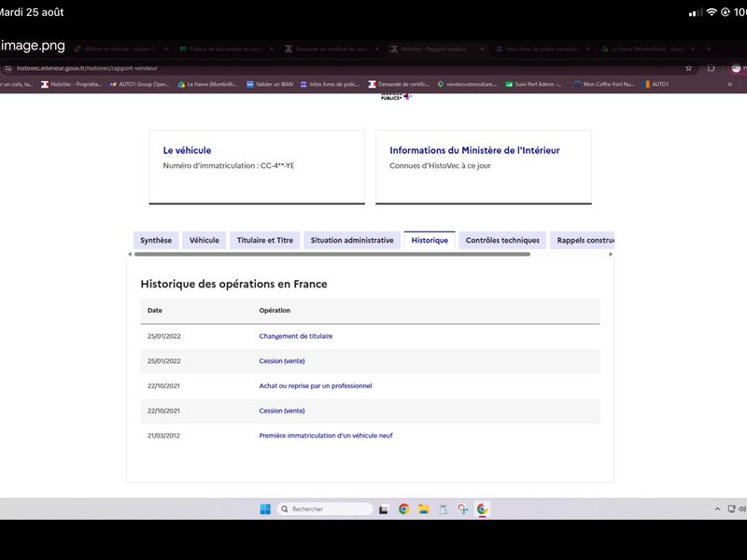This screenshot has height=560, width=747.
Task: Switch to the Synthèse tab
Action: point(156,240)
